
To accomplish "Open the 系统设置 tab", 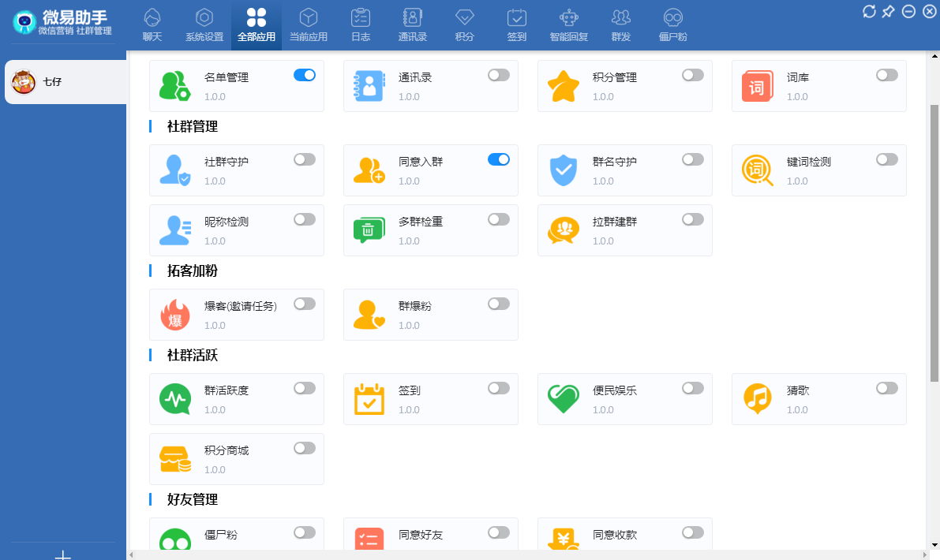I will (x=204, y=25).
